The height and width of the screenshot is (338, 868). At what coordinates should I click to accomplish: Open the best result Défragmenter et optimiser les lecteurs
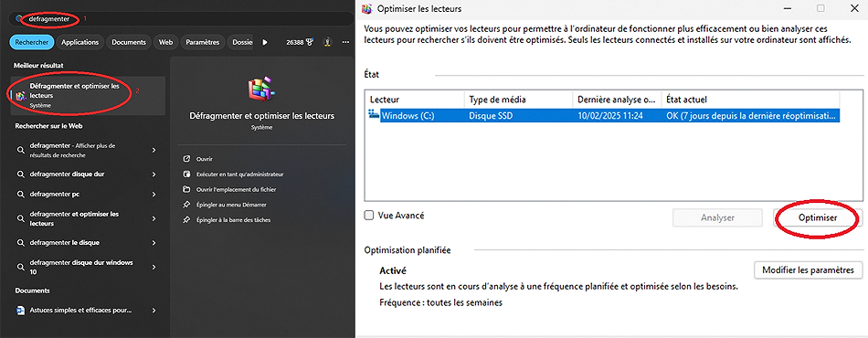(x=88, y=95)
